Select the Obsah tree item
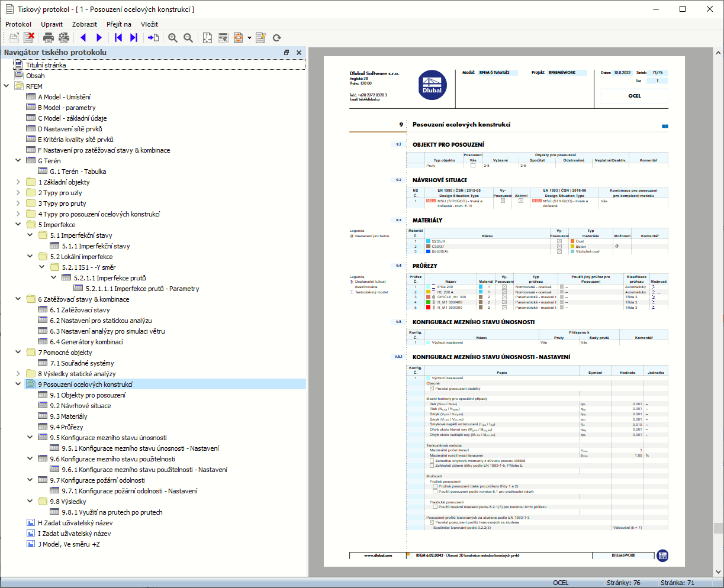 pos(36,76)
